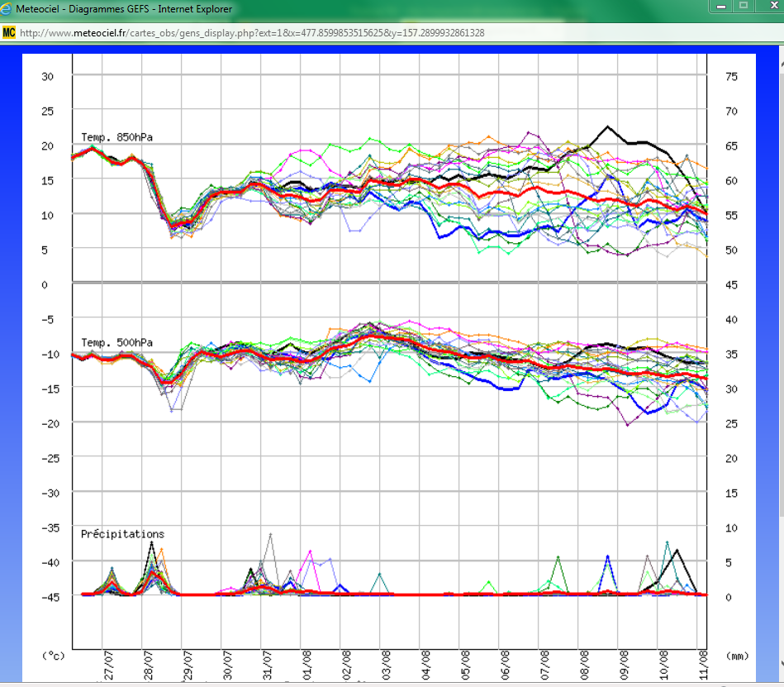
Task: Click the 'Temp. 500hPa' chart label
Action: click(117, 343)
